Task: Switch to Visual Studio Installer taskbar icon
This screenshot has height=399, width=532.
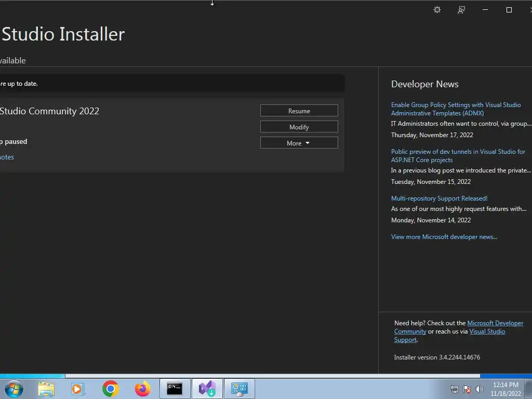Action: tap(207, 389)
